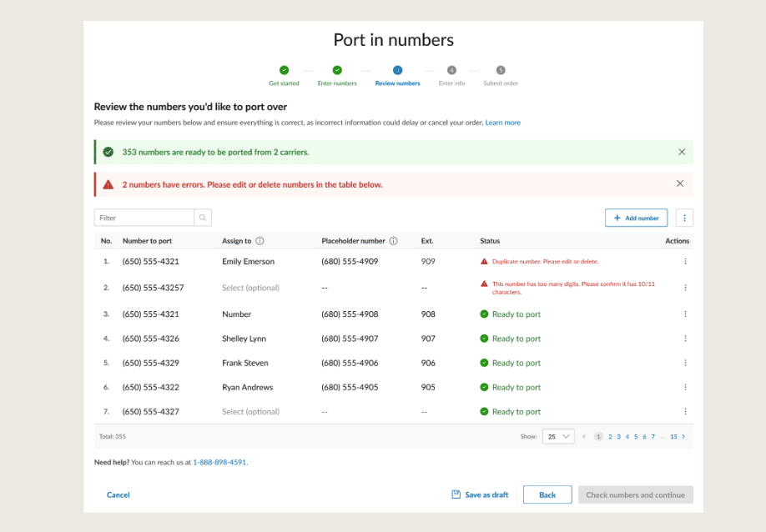766x532 pixels.
Task: Open actions menu for Shelley Lynn row
Action: click(685, 339)
